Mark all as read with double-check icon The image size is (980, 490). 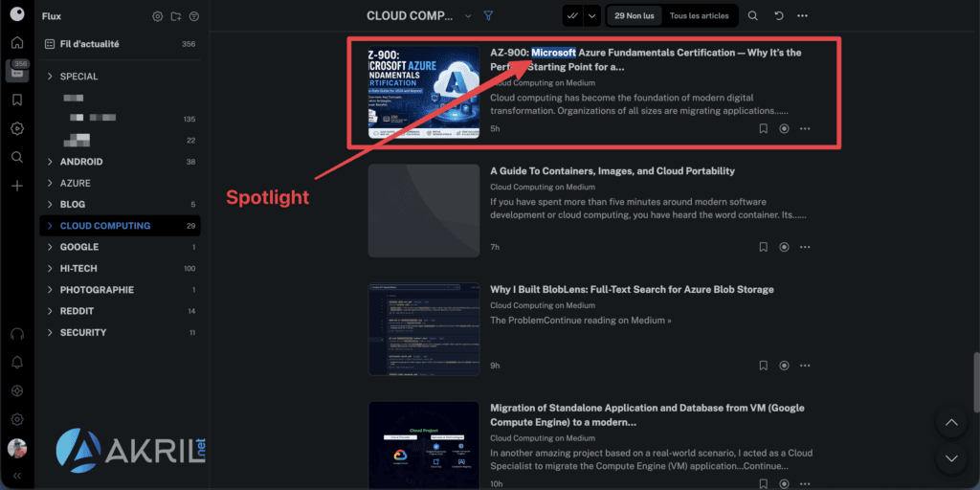click(572, 15)
